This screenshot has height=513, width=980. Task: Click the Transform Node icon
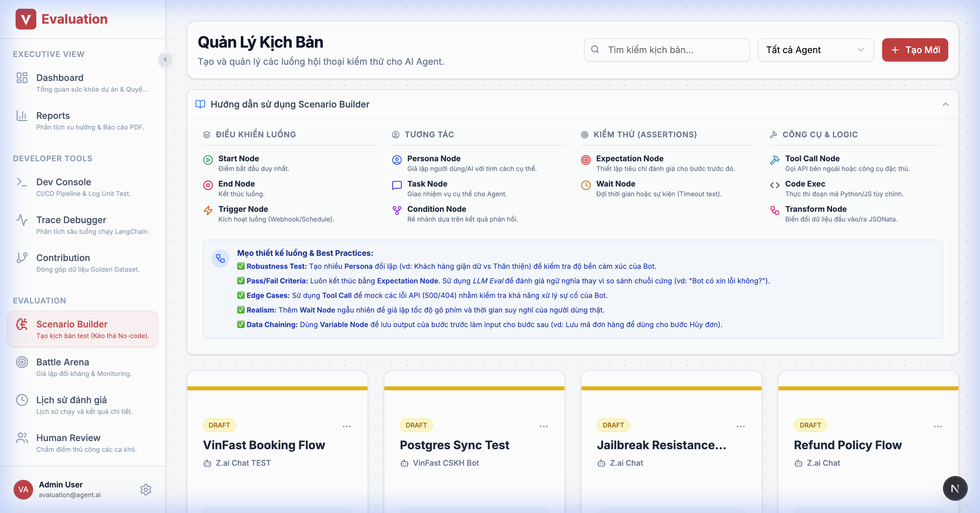(x=774, y=210)
